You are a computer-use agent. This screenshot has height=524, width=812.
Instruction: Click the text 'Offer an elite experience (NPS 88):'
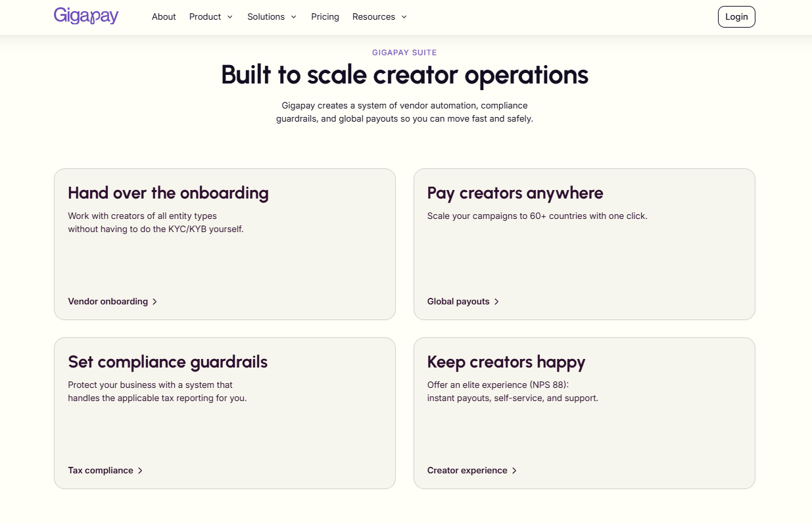coord(498,385)
